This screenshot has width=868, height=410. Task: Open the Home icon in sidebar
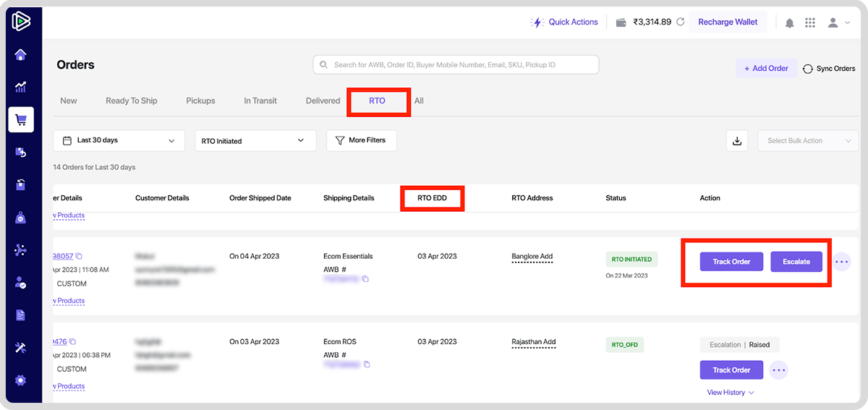(x=20, y=55)
